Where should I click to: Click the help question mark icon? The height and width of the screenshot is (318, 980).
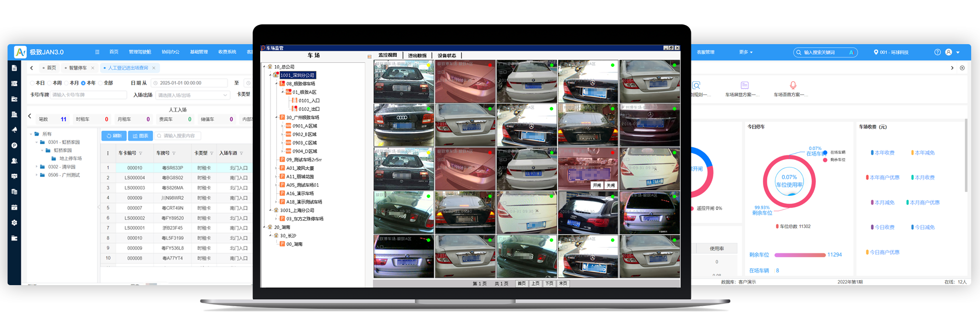[x=937, y=52]
